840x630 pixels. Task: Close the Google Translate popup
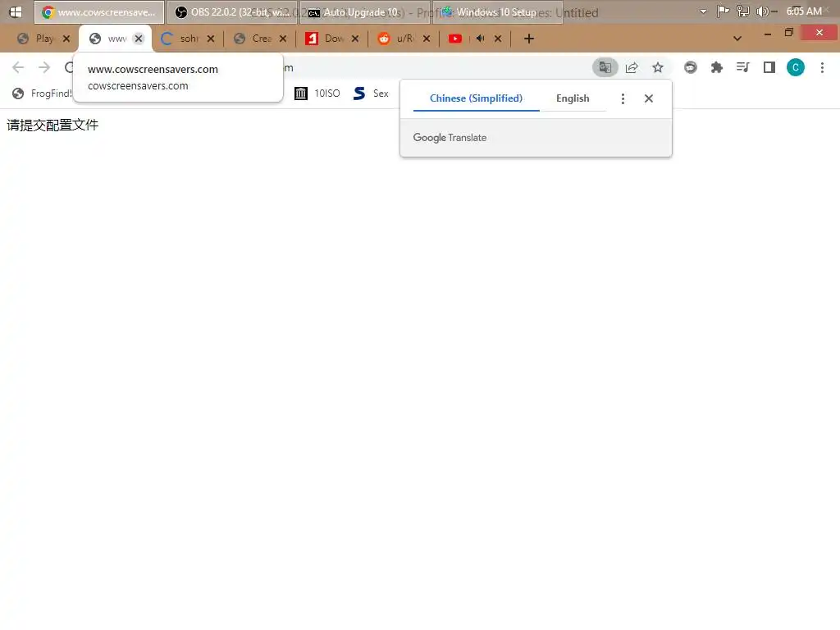pos(649,98)
